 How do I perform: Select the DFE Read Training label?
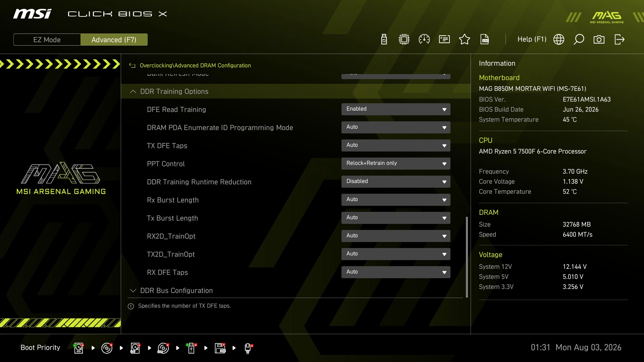pyautogui.click(x=176, y=110)
